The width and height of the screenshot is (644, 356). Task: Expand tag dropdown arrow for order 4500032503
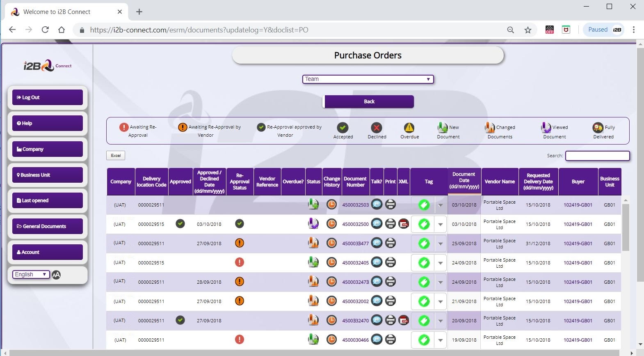441,205
